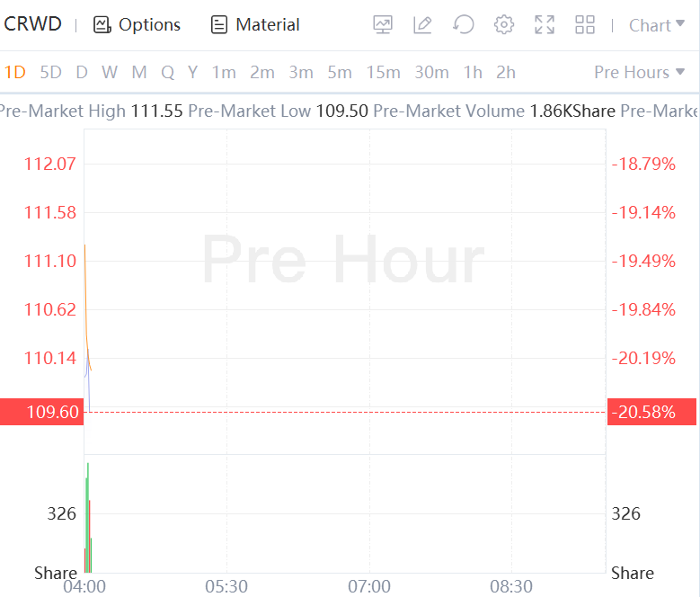
Task: Open the Options panel
Action: pyautogui.click(x=137, y=25)
